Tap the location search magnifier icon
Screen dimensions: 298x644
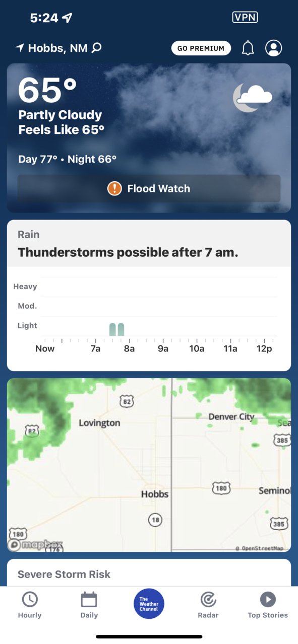(x=97, y=48)
